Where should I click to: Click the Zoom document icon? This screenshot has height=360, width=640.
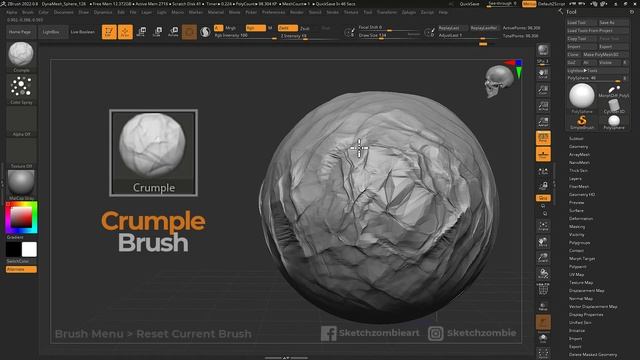click(543, 90)
